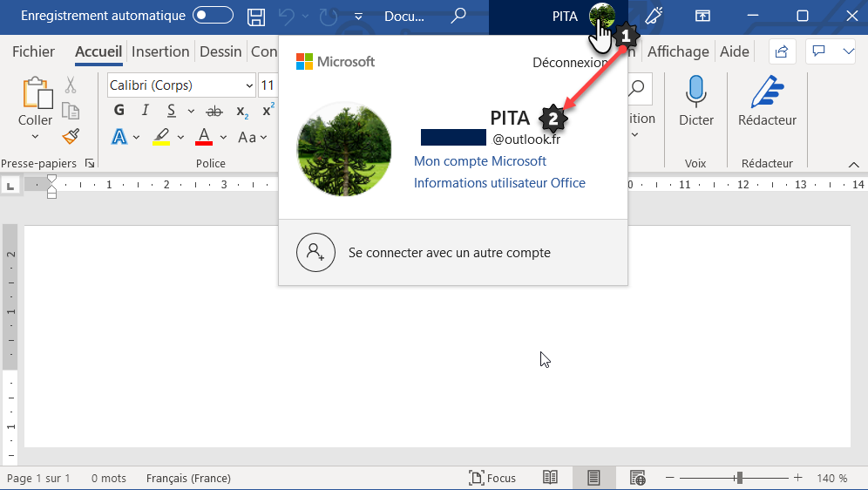The height and width of the screenshot is (490, 868).
Task: Expand the dropdown next to the Comments icon
Action: [x=848, y=51]
